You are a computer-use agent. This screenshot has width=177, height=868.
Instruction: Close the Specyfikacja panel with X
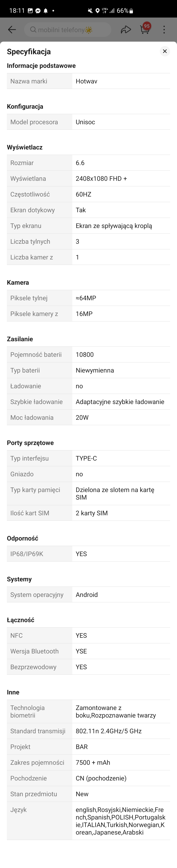tap(165, 51)
